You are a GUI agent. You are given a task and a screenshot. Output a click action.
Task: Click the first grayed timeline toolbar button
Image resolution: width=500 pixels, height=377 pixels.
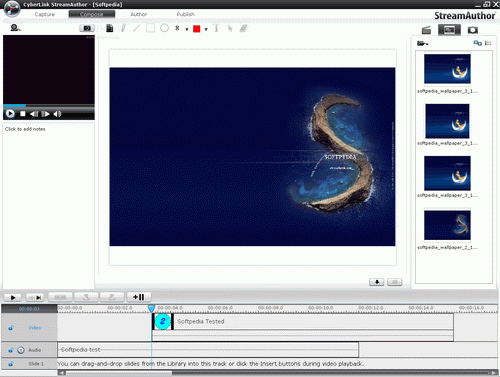click(60, 297)
